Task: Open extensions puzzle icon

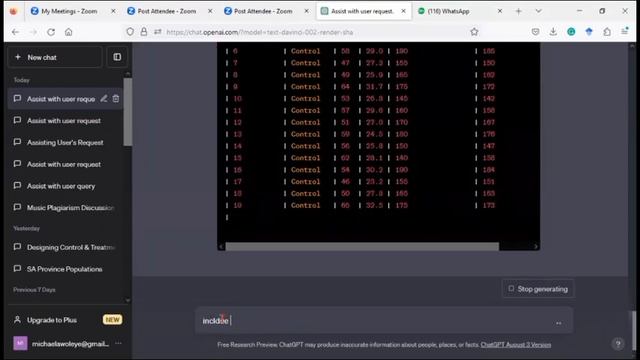Action: [607, 32]
